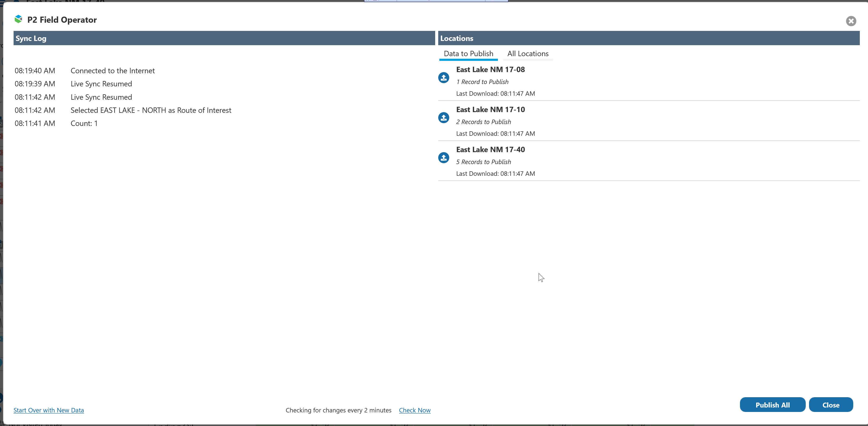Close dialog with the X circle icon
Screen dimensions: 868x426
click(850, 21)
